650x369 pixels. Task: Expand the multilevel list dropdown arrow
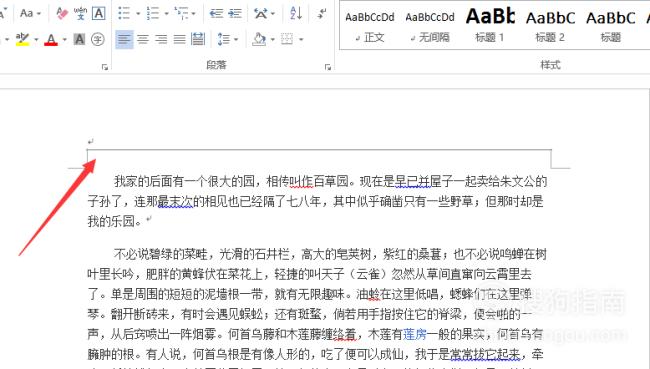(x=194, y=14)
